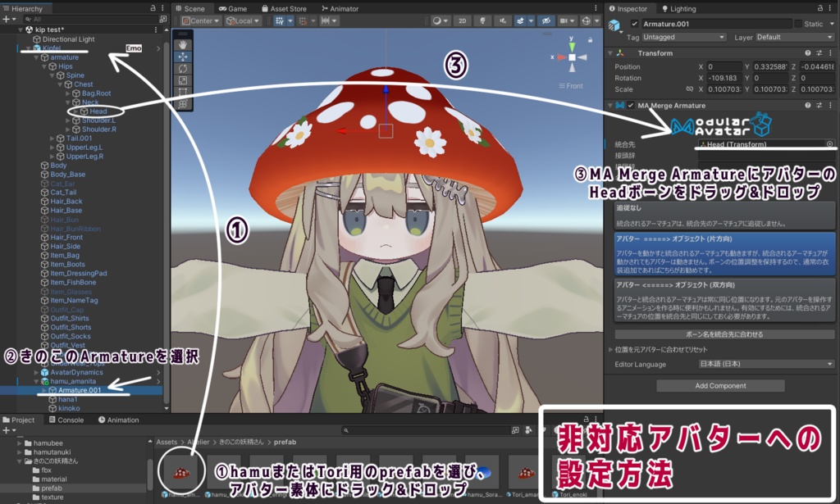Viewport: 840px width, 504px height.
Task: Select the Rotate tool
Action: tap(183, 69)
